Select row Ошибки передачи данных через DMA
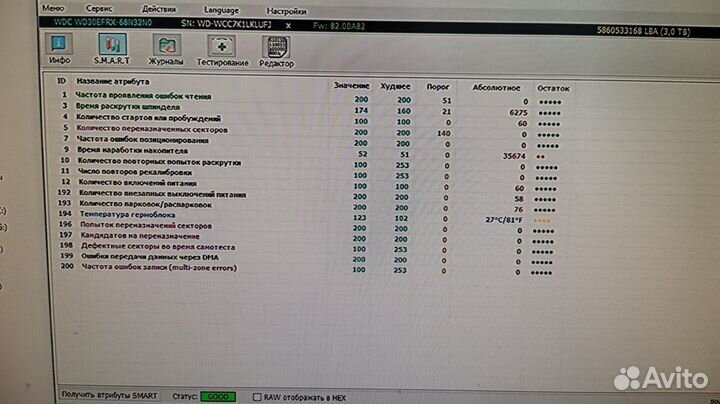This screenshot has height=404, width=720. click(311, 258)
